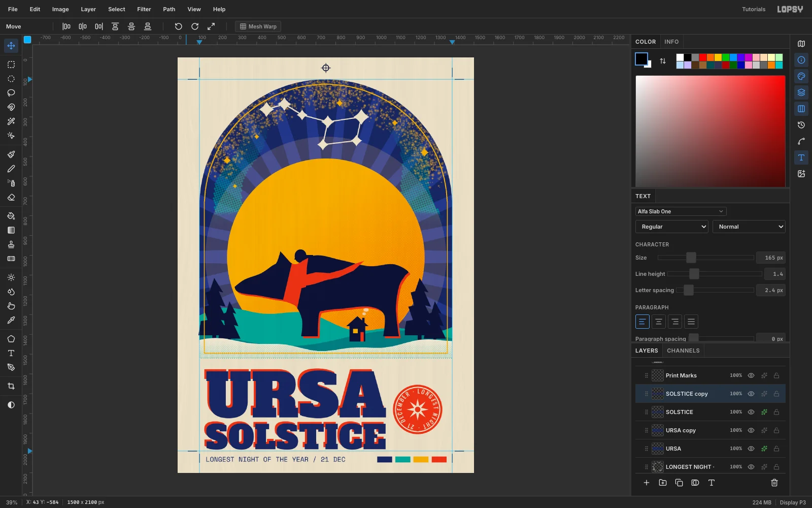Open the Normal dropdown in Text panel
This screenshot has height=508, width=812.
pyautogui.click(x=749, y=227)
